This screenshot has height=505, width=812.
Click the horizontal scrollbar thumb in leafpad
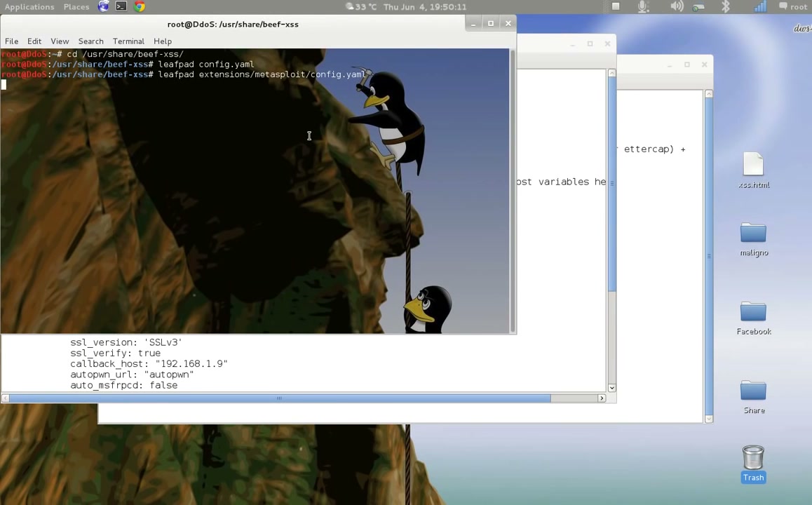coord(280,398)
